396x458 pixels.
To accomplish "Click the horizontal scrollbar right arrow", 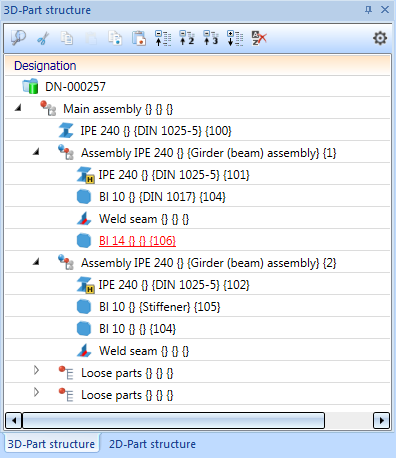I will (x=381, y=420).
